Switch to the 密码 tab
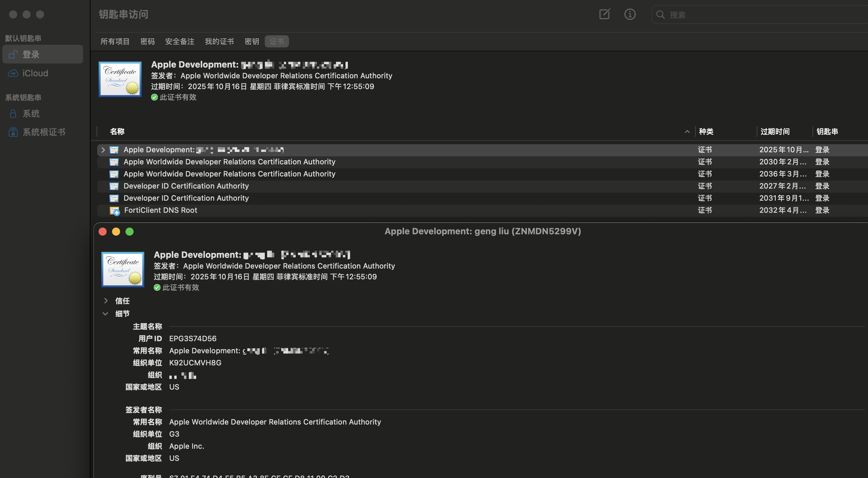868x478 pixels. pos(147,41)
